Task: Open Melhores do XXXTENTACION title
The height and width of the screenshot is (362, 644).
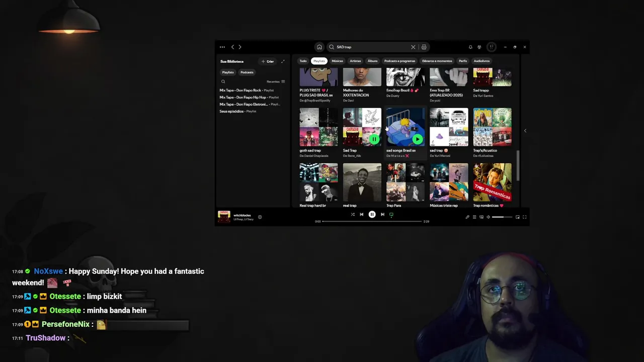Action: [356, 93]
